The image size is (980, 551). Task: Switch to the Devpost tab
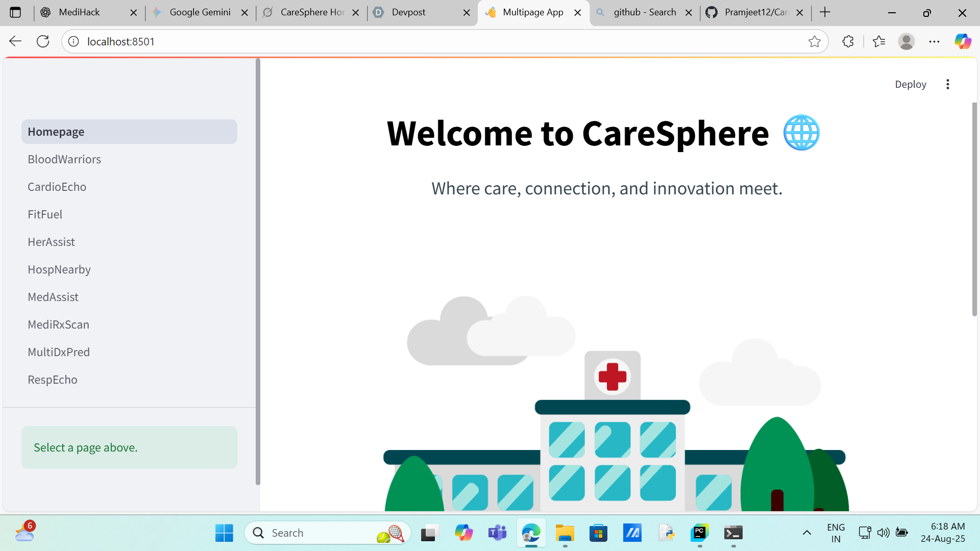click(408, 12)
